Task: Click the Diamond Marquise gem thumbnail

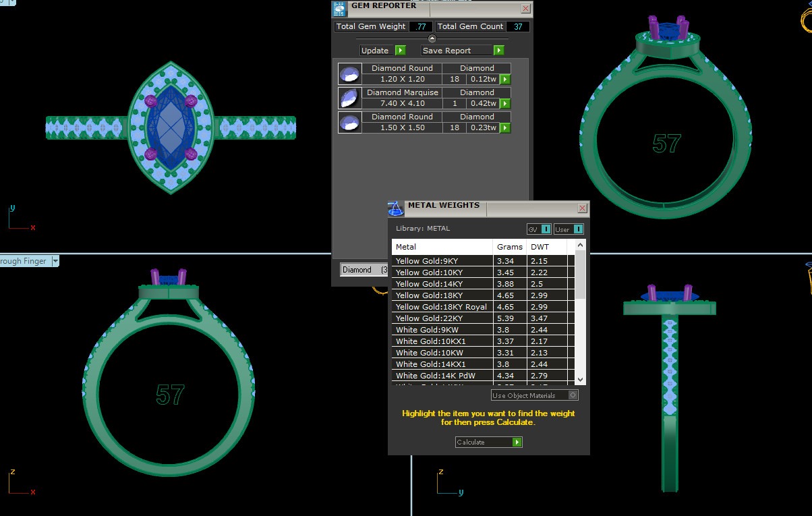Action: pos(349,98)
